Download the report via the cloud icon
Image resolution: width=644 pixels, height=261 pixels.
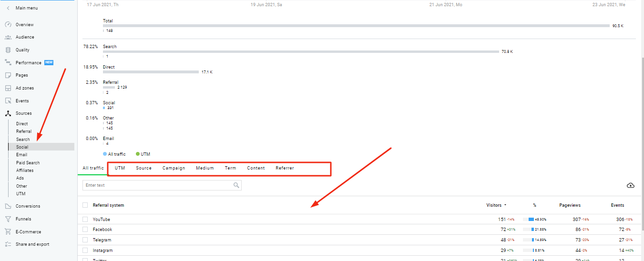coord(631,185)
